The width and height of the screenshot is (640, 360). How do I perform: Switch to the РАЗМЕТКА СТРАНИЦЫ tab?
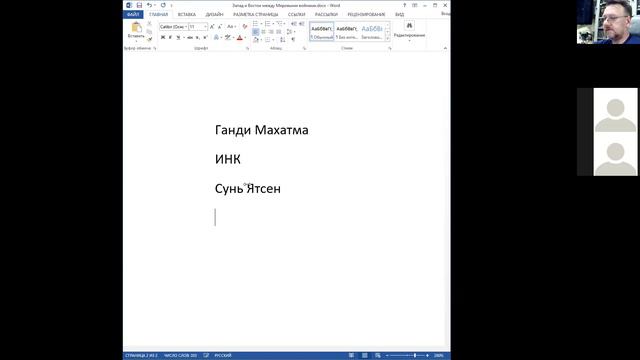click(x=256, y=14)
